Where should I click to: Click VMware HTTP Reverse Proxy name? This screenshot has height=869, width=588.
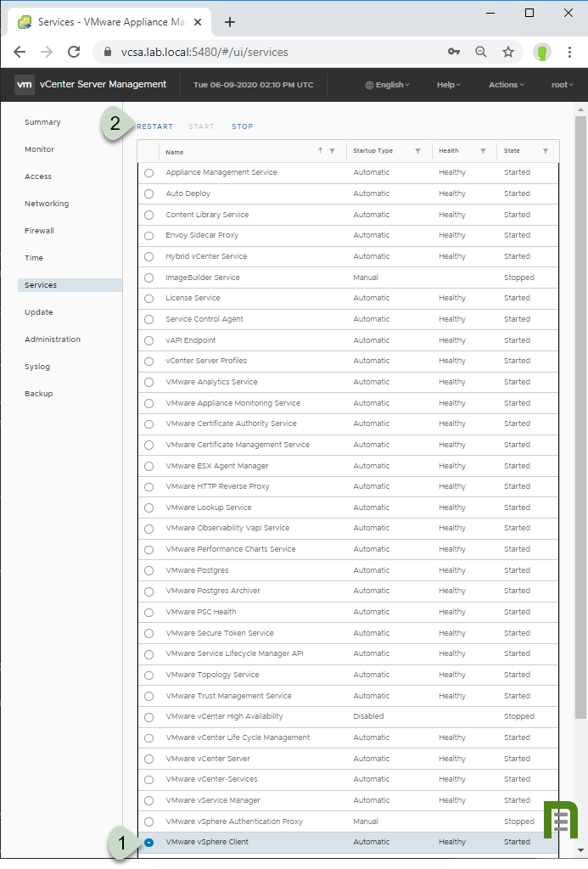tap(217, 486)
